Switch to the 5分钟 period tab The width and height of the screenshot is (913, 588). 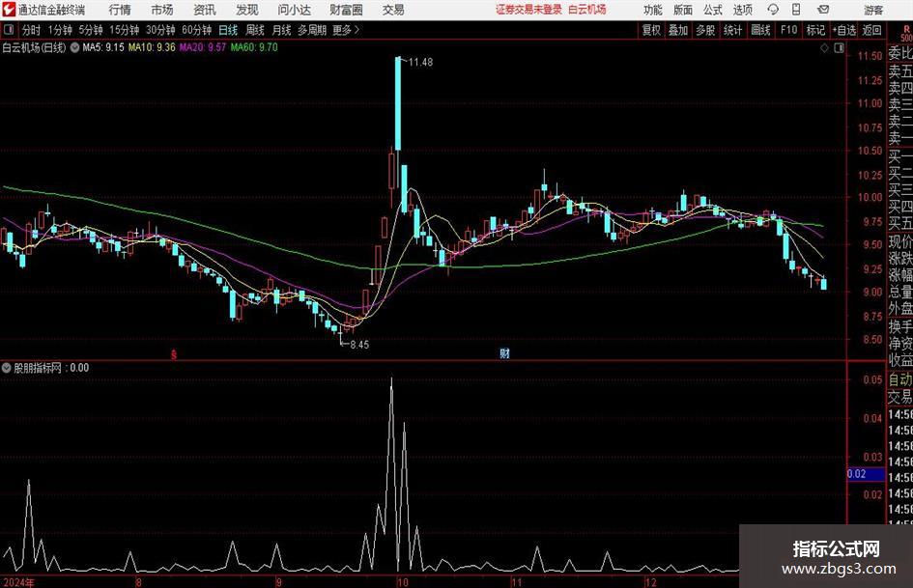tap(91, 30)
